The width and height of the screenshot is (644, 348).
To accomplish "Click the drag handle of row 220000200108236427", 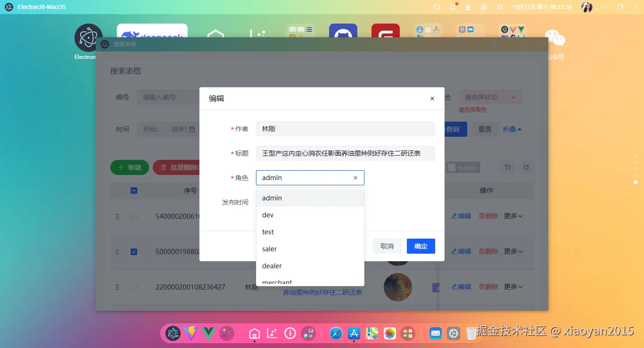I will 117,287.
